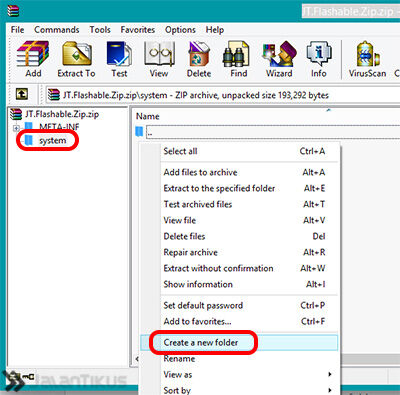Click the Add toolbar icon
This screenshot has width=400, height=395.
tap(33, 59)
